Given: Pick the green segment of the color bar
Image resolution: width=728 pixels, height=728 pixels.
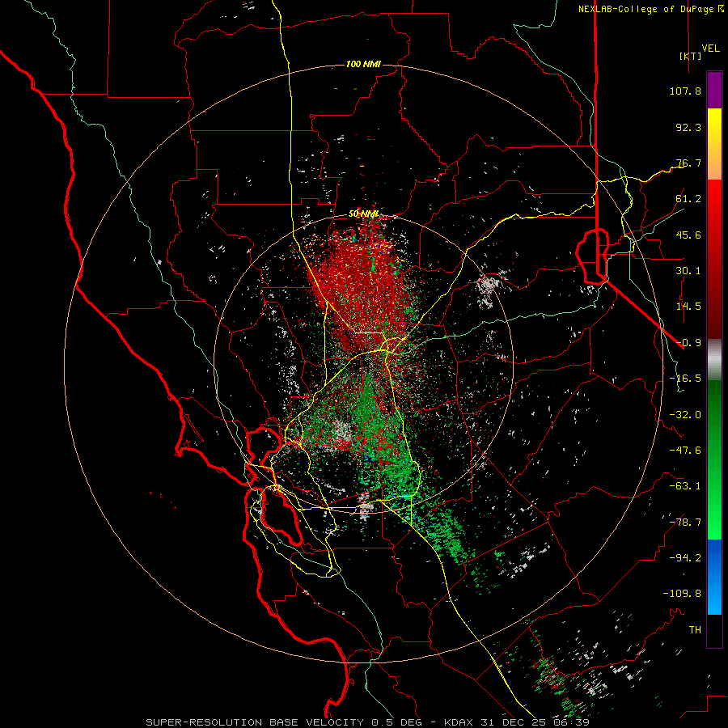Looking at the screenshot, I should pos(714,459).
